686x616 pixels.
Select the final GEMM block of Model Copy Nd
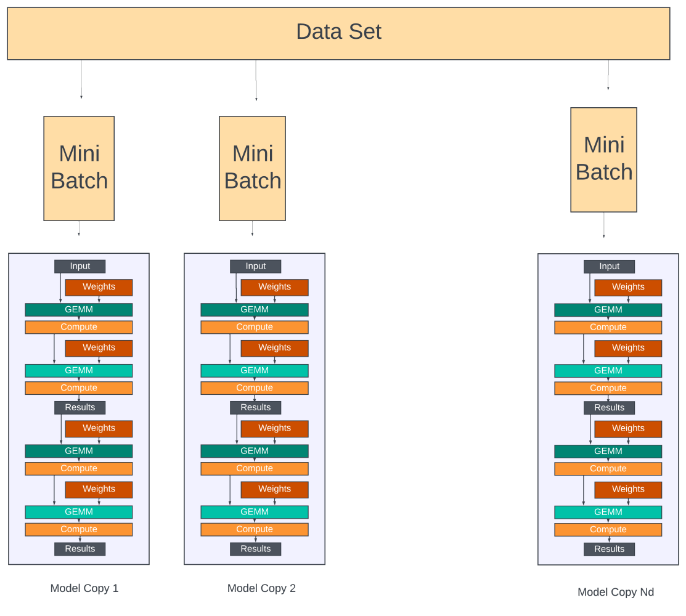[608, 512]
